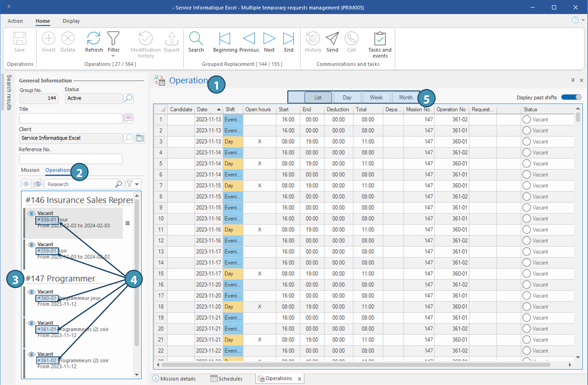
Task: Open the Title comment bubble icon
Action: pos(128,118)
